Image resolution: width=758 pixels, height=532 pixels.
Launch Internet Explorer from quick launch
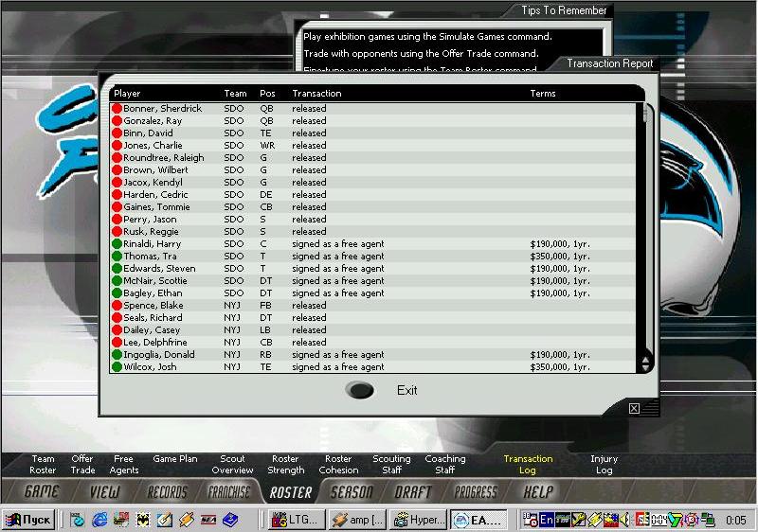coord(99,520)
